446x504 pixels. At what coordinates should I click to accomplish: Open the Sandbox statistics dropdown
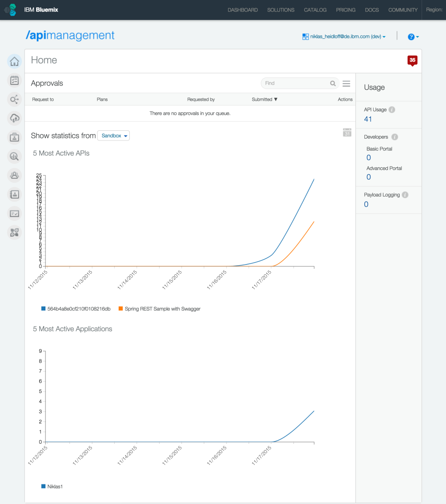113,136
